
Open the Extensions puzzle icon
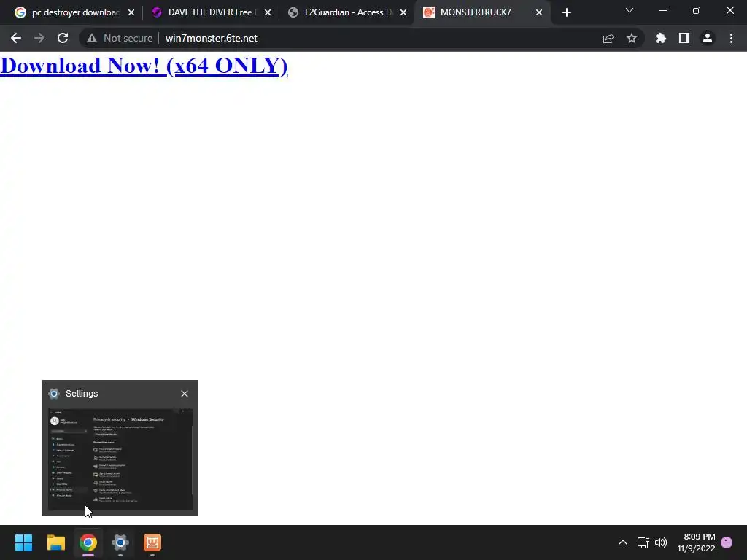[x=661, y=38]
